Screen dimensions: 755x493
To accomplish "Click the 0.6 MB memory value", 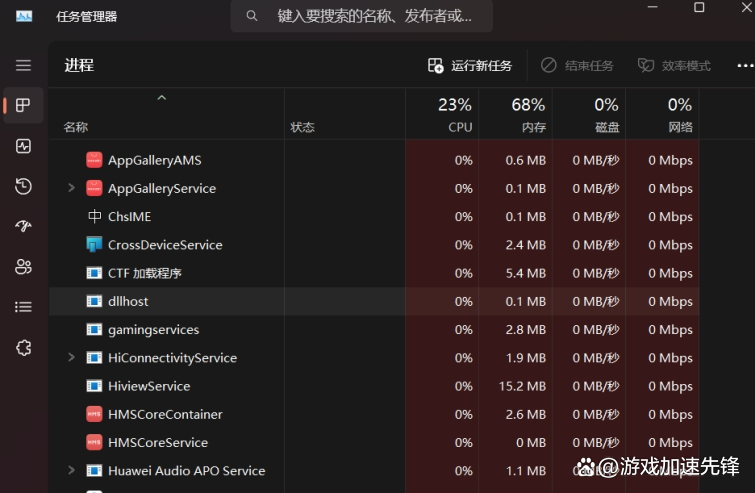I will 526,160.
